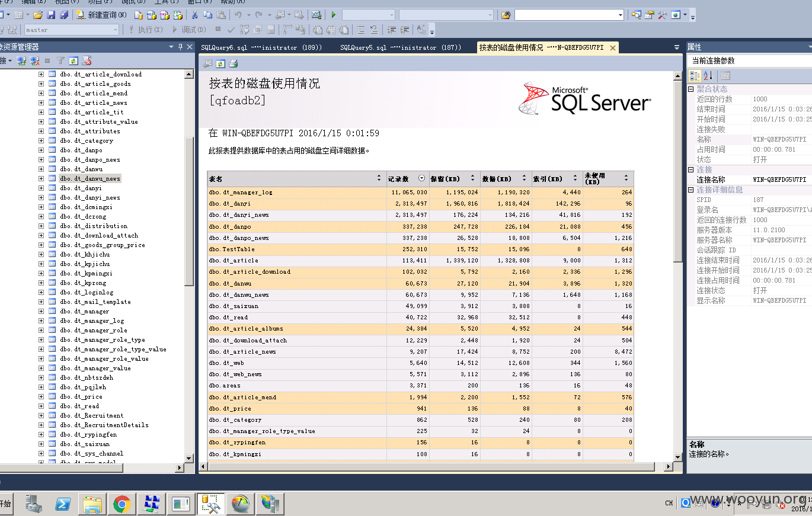Switch to the SQLQuery6.sql tab
The width and height of the screenshot is (812, 516).
pos(263,47)
